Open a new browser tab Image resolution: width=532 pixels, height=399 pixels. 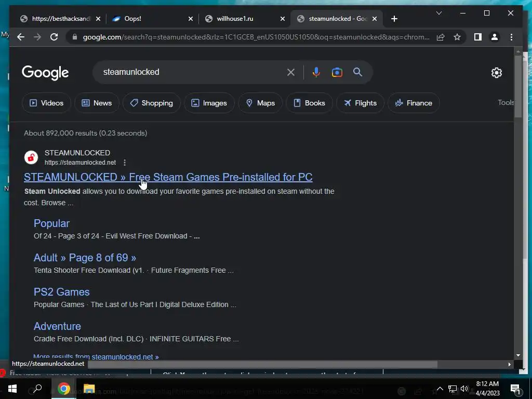coord(394,19)
